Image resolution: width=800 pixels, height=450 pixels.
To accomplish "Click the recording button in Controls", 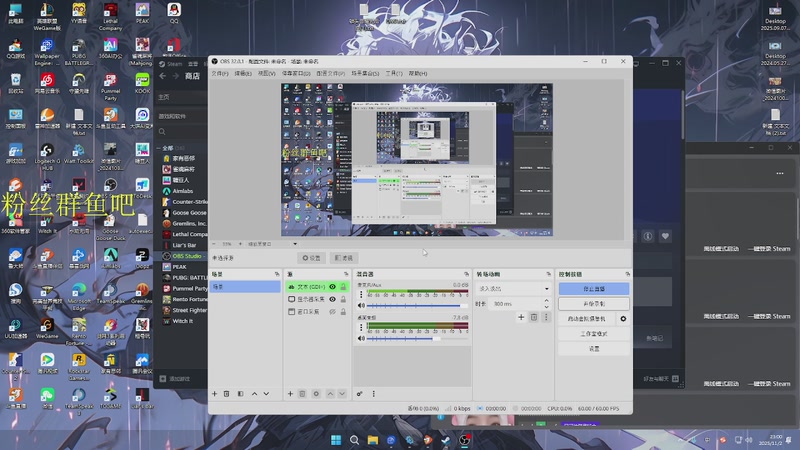I will [x=594, y=304].
